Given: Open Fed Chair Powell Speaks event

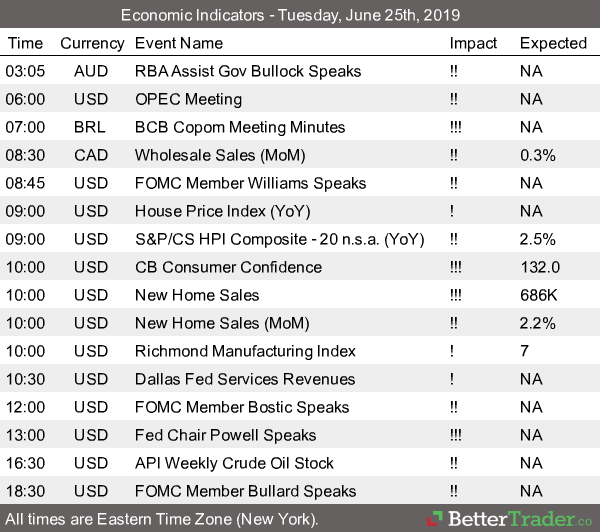Looking at the screenshot, I should (x=225, y=435).
